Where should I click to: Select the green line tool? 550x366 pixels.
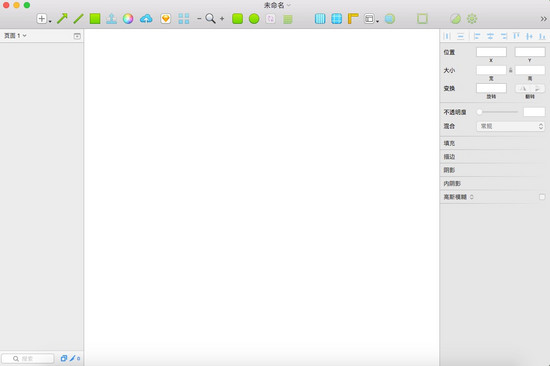tap(78, 19)
